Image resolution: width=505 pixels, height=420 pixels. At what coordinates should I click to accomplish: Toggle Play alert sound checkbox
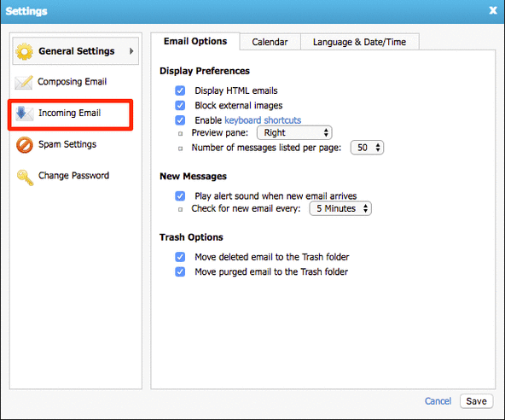[x=180, y=196]
